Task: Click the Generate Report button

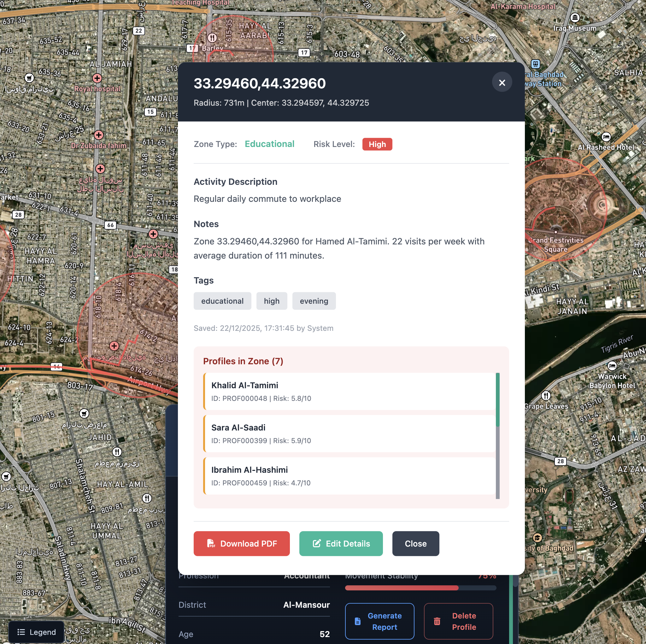Action: point(379,621)
